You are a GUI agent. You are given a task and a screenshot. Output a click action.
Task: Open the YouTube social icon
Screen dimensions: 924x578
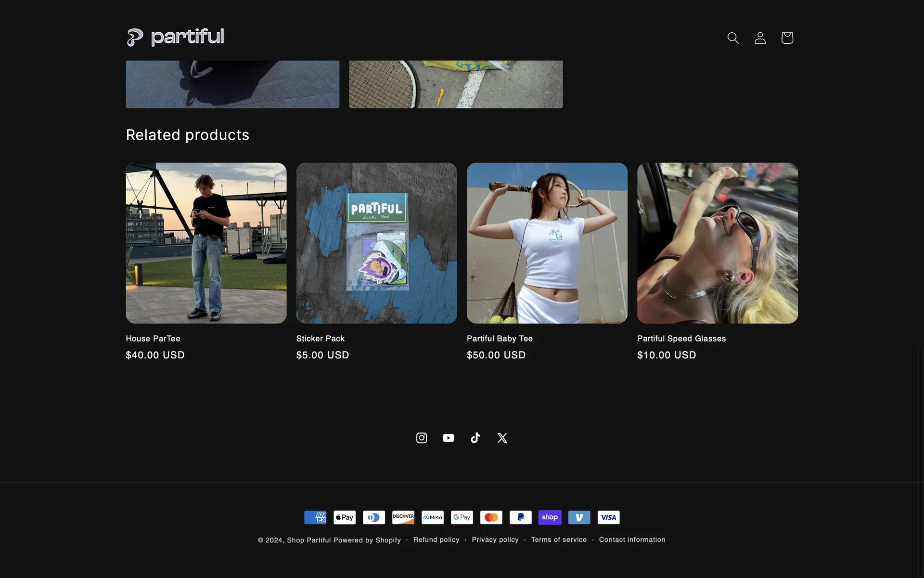coord(449,438)
